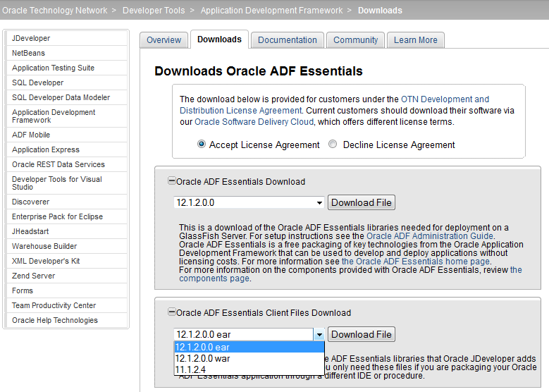Go to Oracle Technology Network breadcrumb
The width and height of the screenshot is (549, 392).
click(55, 10)
